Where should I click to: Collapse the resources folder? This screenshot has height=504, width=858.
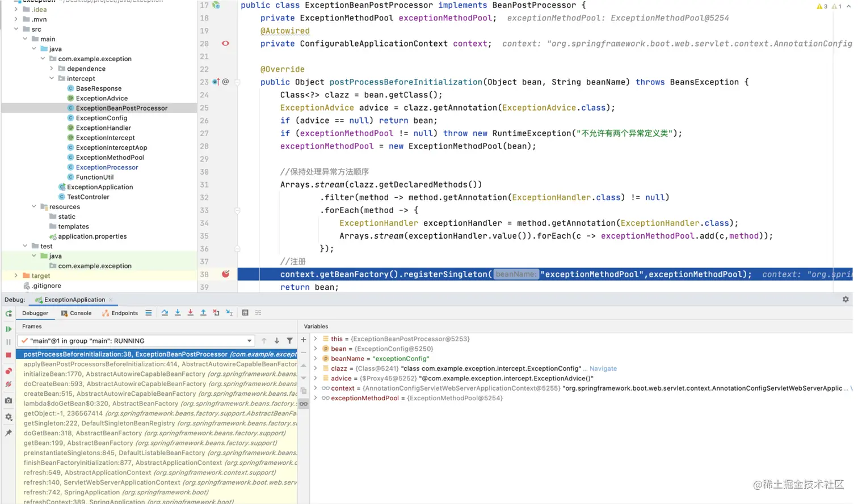(34, 207)
